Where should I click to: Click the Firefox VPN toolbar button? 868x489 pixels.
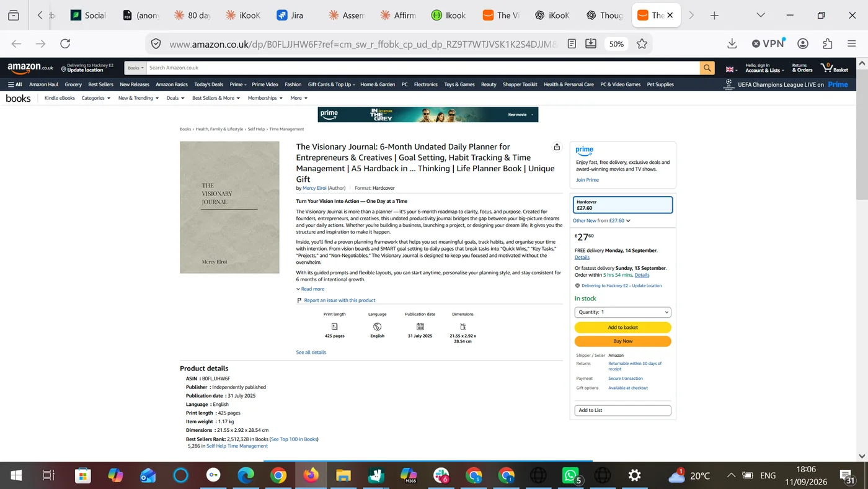click(769, 43)
